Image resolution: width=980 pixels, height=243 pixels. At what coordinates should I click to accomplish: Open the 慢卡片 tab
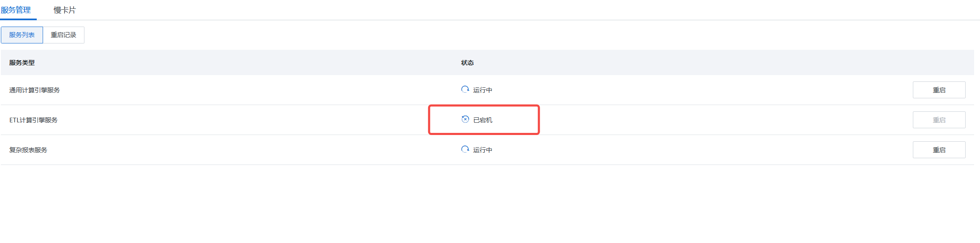[x=65, y=10]
